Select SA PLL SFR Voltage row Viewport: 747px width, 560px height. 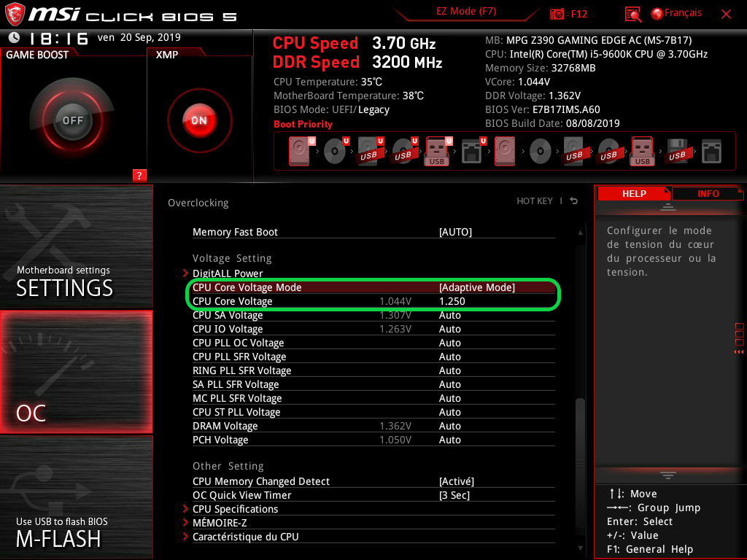373,384
